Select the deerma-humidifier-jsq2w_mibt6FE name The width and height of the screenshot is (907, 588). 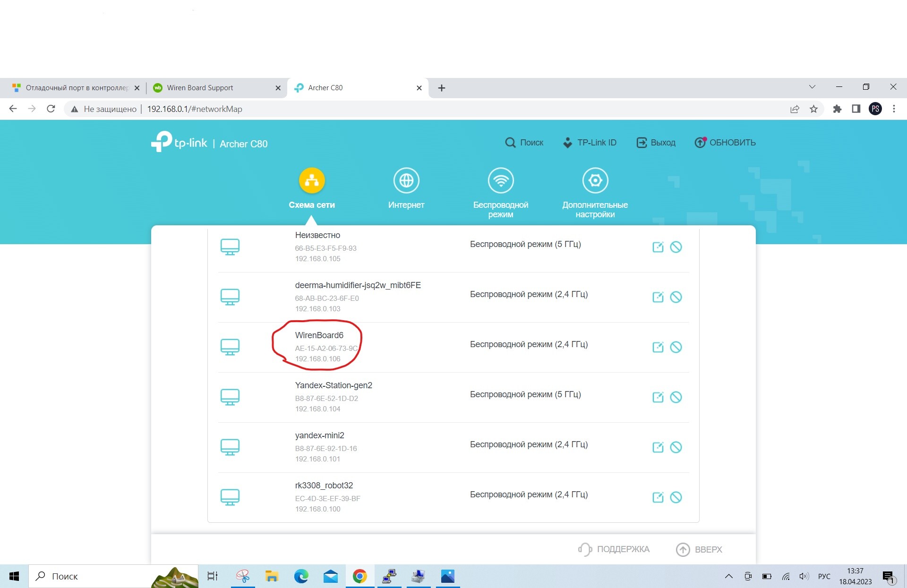pos(358,285)
